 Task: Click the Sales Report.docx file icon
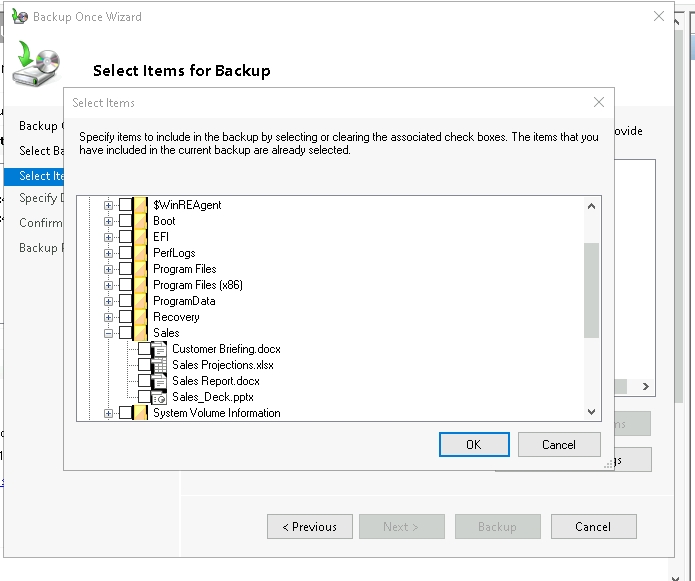click(x=159, y=381)
